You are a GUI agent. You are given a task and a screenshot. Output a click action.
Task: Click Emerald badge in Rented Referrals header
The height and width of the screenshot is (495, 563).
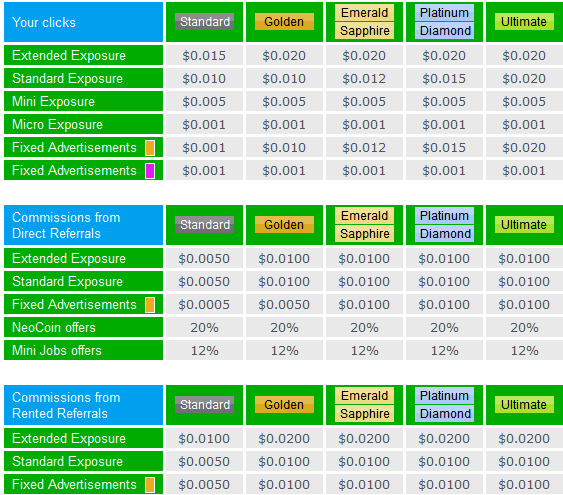364,396
